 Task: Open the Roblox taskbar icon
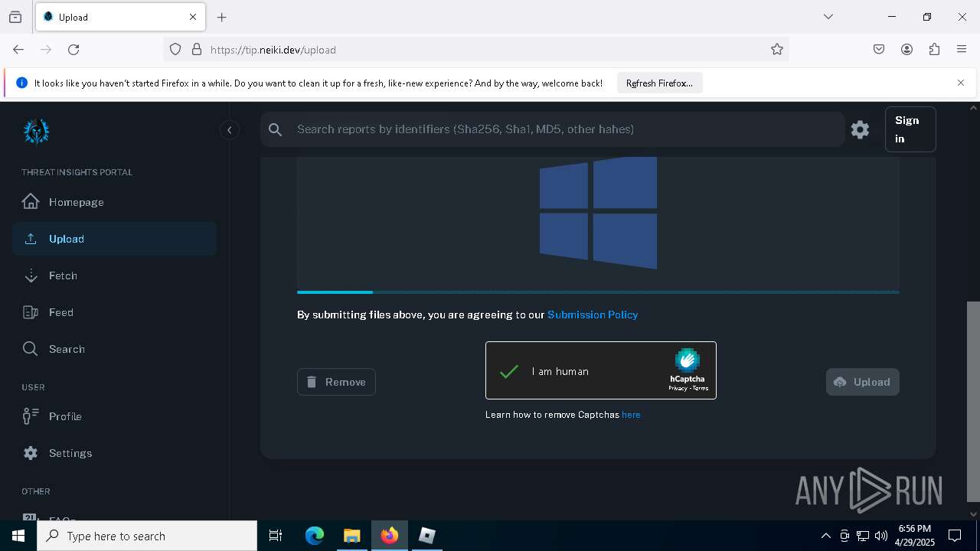click(426, 536)
